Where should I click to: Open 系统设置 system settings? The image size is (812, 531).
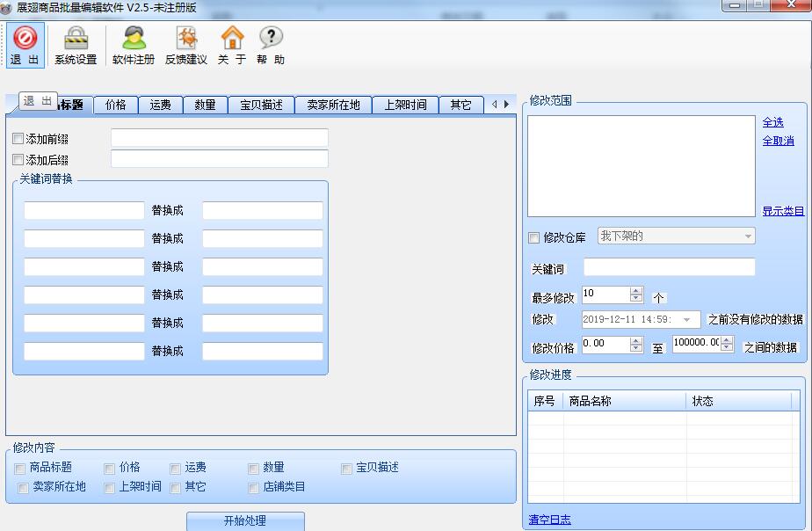tap(76, 44)
